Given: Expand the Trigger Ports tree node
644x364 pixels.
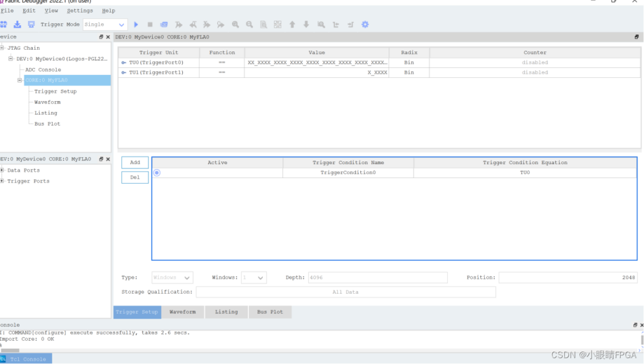Looking at the screenshot, I should pos(3,181).
